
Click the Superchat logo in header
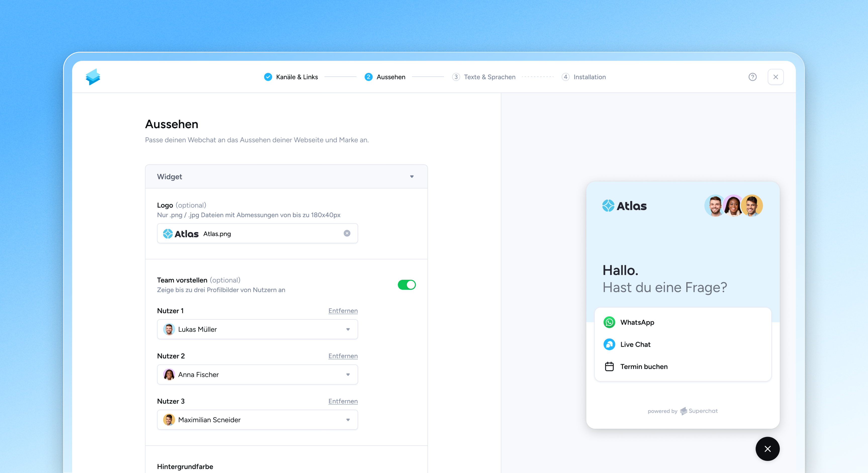click(x=93, y=77)
